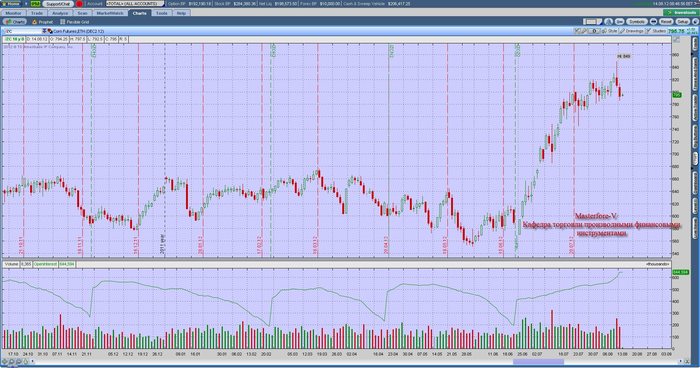Click the Symbols button
The width and height of the screenshot is (700, 368).
coord(637,21)
